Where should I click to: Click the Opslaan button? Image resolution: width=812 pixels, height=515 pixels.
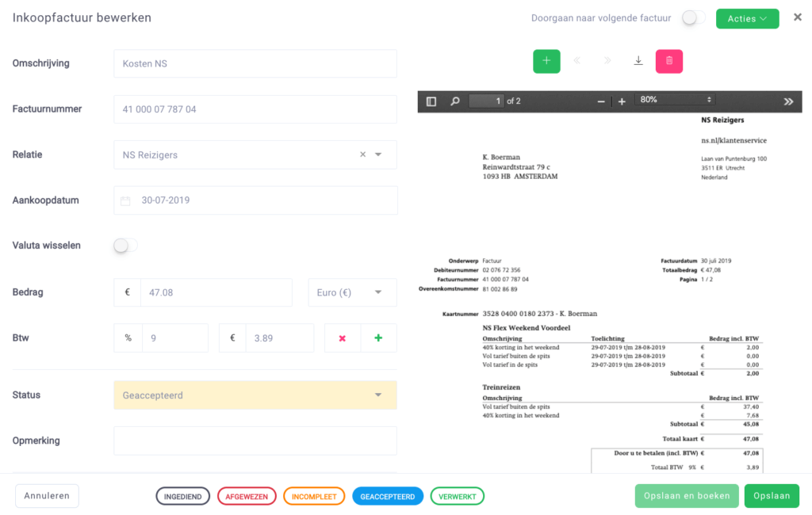pos(772,496)
